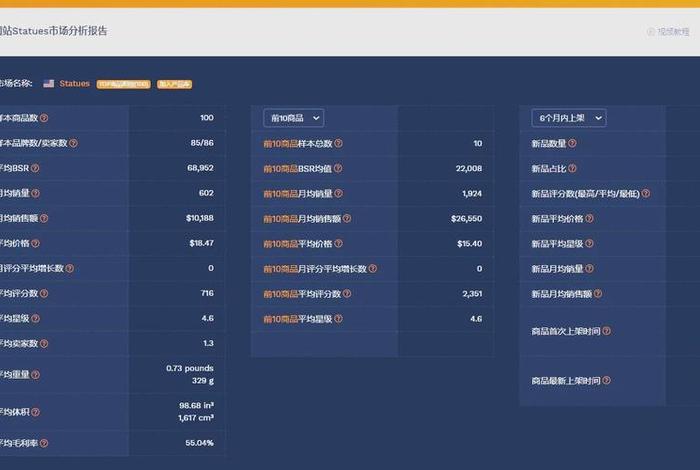Screen dimensions: 700x470
Task: Click help icon beside 前10商品BSR均值
Action: click(338, 168)
